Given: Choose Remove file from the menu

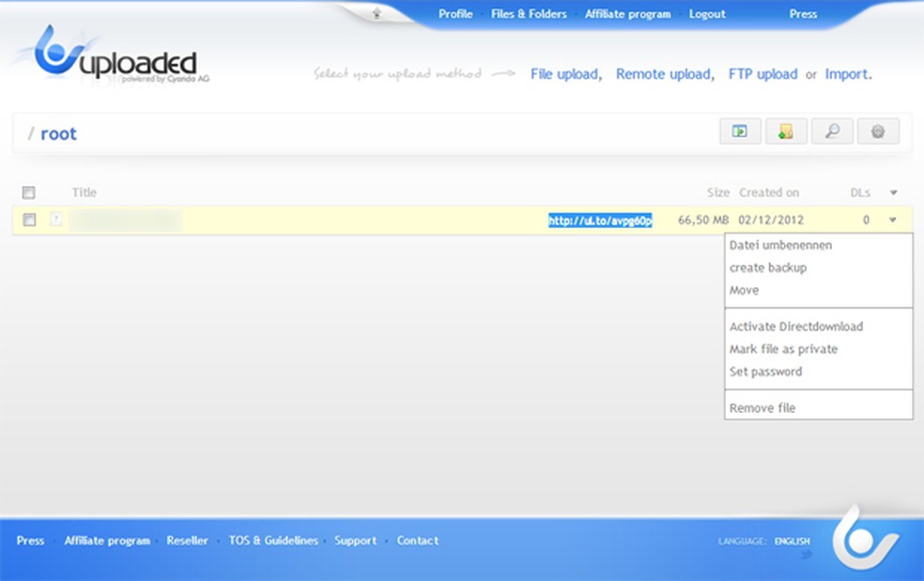Looking at the screenshot, I should [x=762, y=407].
